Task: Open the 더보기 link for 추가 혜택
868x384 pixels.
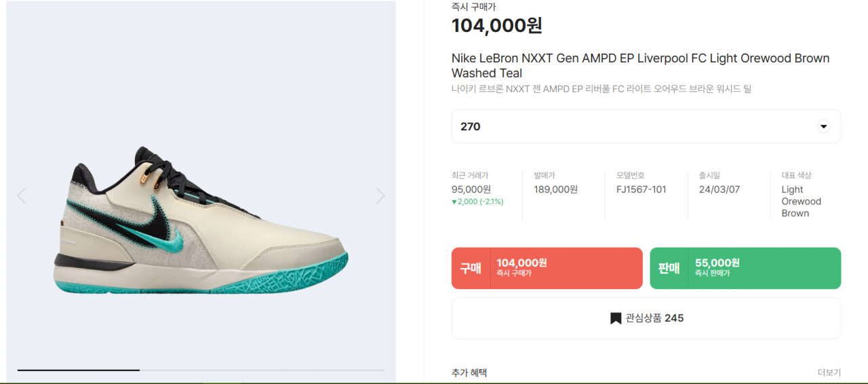Action: 829,372
